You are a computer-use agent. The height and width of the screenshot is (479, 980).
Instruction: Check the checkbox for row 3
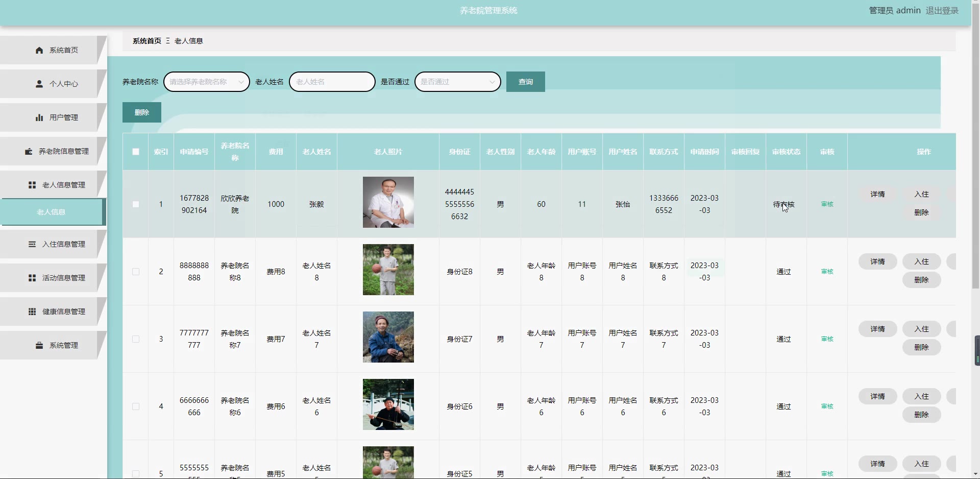[x=136, y=339]
